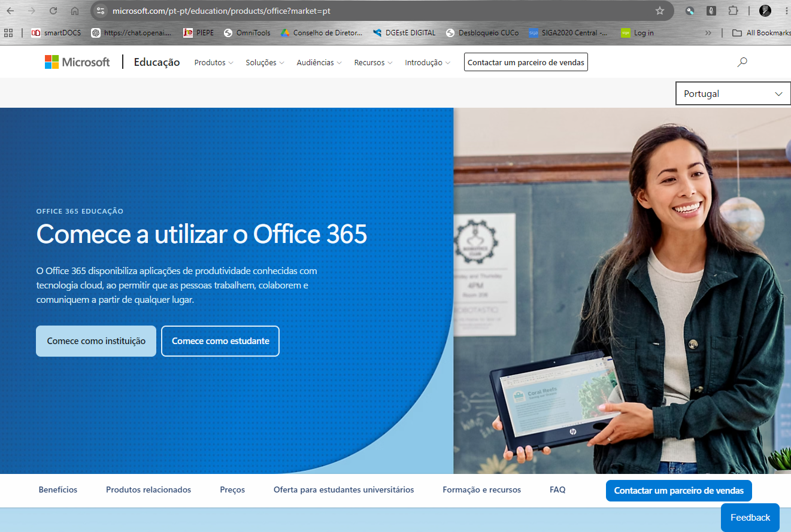Expand the Introdução menu
This screenshot has height=532, width=791.
point(428,62)
